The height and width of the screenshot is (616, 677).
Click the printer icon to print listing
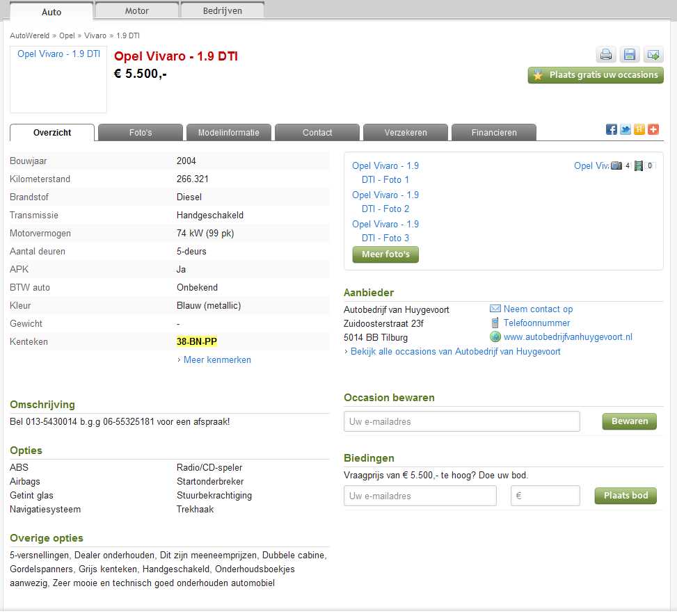pos(606,55)
